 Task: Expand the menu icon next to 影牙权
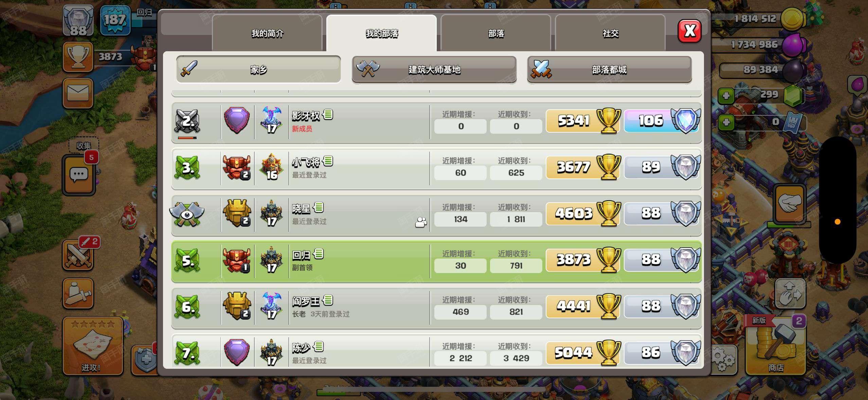pyautogui.click(x=328, y=114)
